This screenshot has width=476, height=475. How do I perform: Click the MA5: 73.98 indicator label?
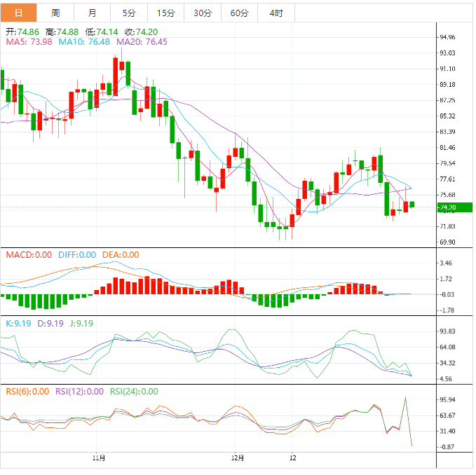pyautogui.click(x=29, y=42)
